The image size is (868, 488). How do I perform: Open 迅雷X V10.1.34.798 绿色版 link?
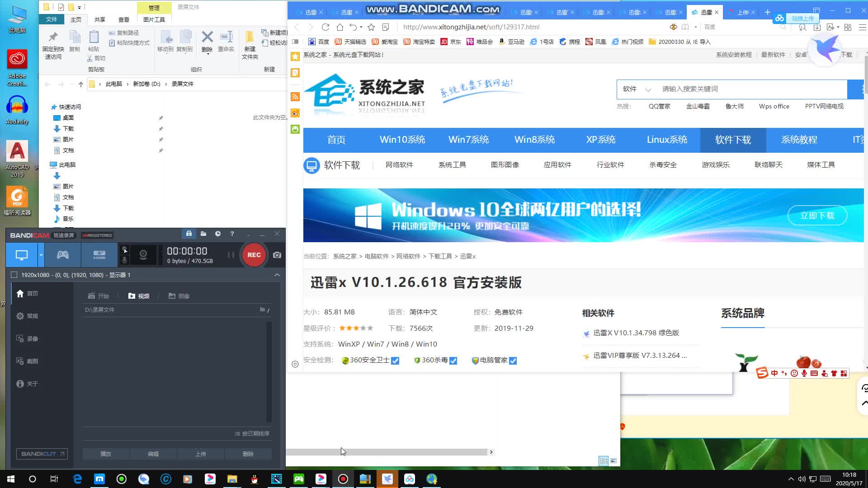pyautogui.click(x=636, y=333)
